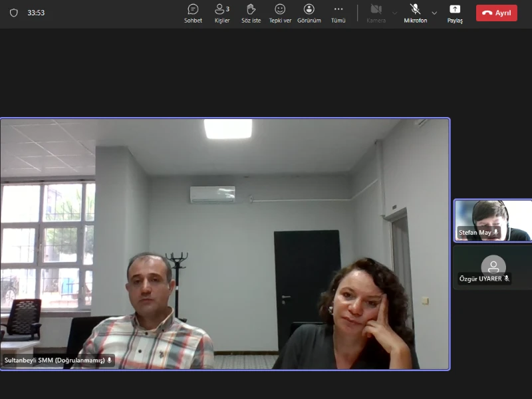
Task: Click the 33:53 meeting timer
Action: pos(37,13)
